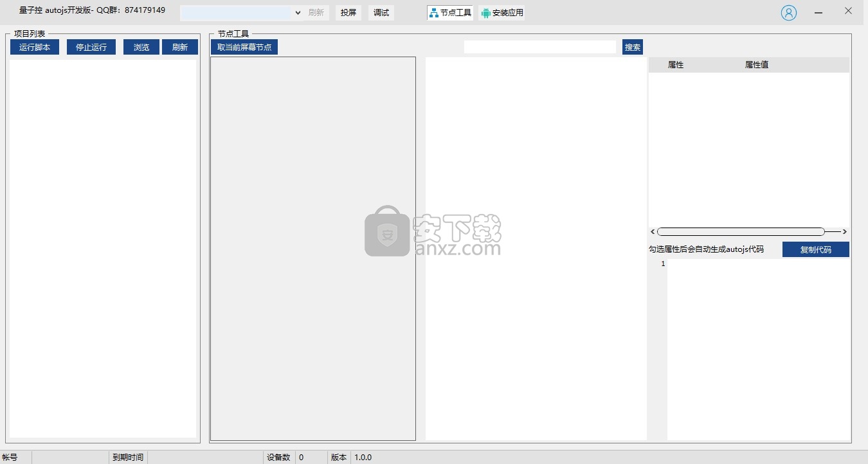Open the 安装应用 install app tab
Image resolution: width=868 pixels, height=464 pixels.
pos(502,13)
